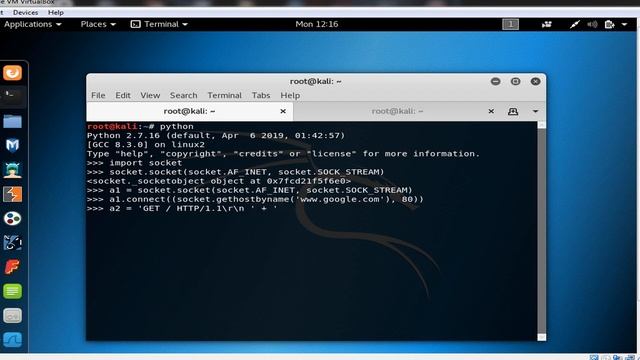Open Armitage dock icon
The image size is (640, 360).
pyautogui.click(x=12, y=170)
